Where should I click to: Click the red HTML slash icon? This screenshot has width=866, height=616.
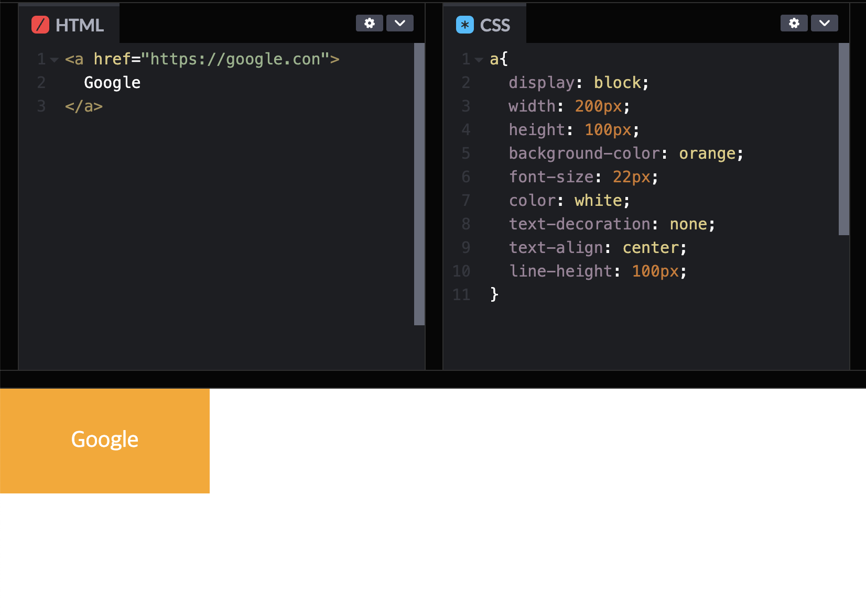point(40,25)
